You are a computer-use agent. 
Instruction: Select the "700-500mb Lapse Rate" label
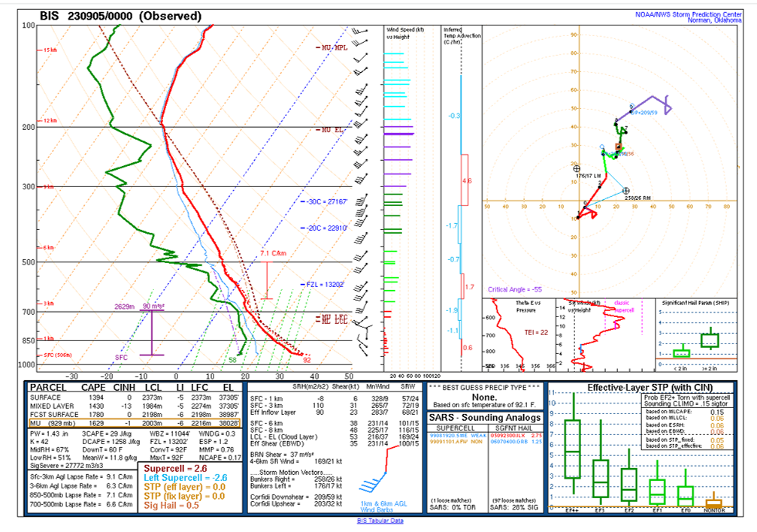65,504
